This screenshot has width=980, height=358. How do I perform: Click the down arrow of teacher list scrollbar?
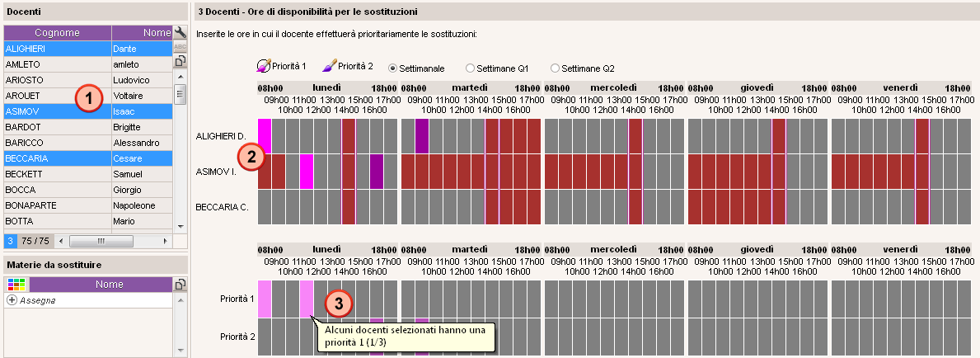(x=180, y=226)
